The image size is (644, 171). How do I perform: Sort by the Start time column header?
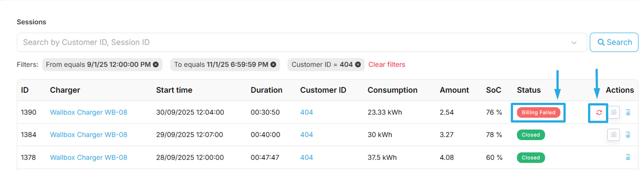174,90
